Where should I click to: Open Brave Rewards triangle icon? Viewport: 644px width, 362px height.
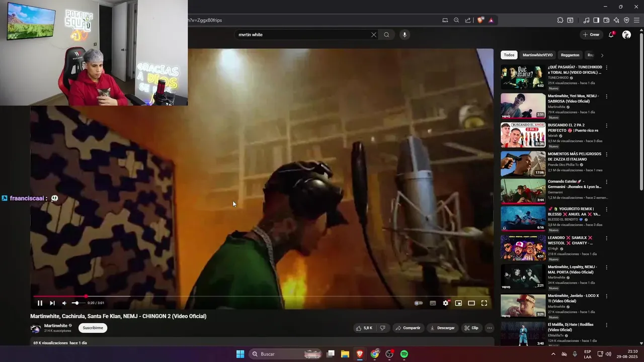pos(491,20)
